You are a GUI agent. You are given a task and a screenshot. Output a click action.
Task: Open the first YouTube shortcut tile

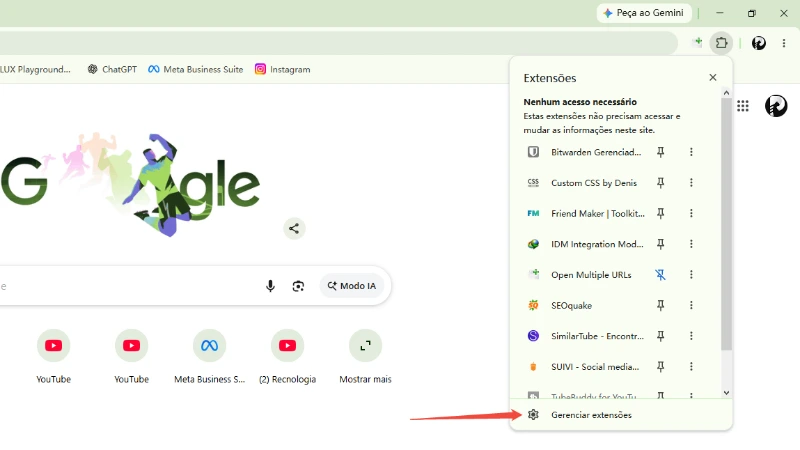[x=54, y=357]
